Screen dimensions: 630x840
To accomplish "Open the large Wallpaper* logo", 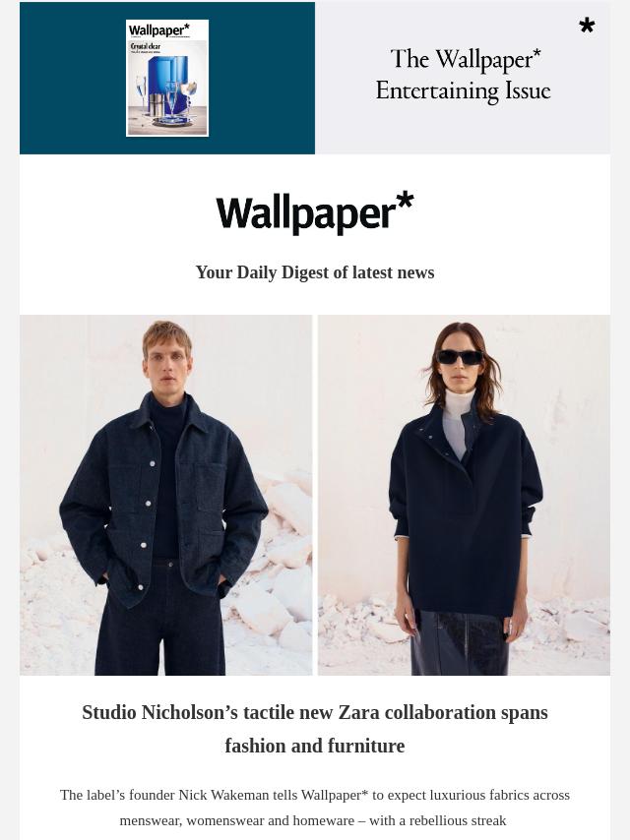I will pyautogui.click(x=315, y=212).
